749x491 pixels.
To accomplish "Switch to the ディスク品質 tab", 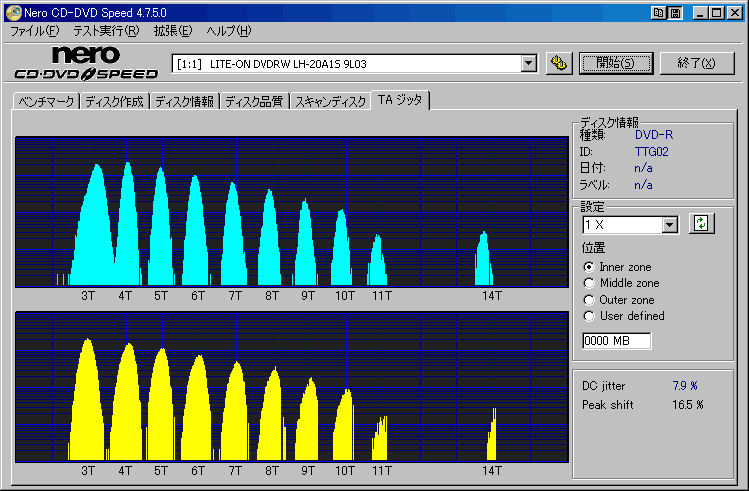I will coord(254,101).
